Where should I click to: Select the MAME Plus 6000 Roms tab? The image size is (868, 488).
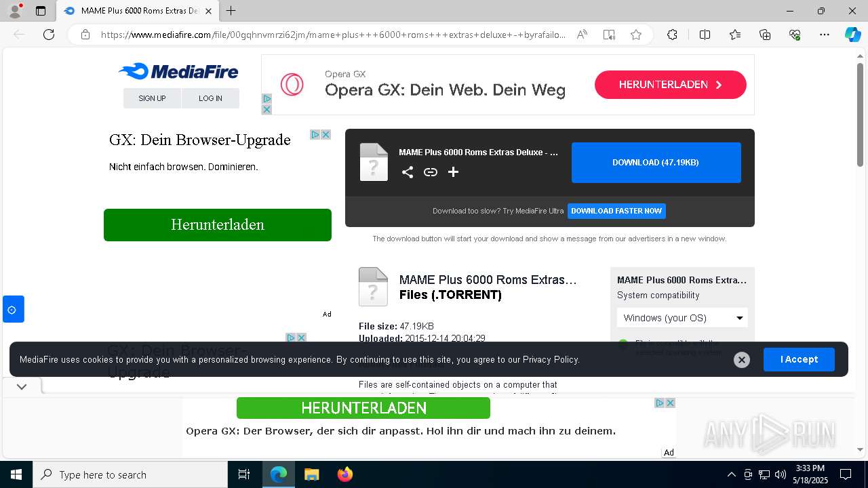(x=138, y=11)
